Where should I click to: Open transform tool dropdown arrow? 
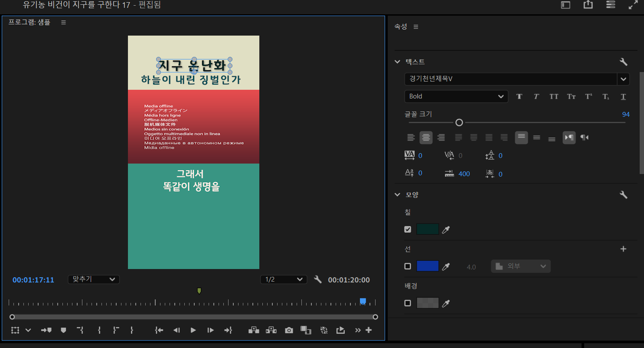pos(28,330)
